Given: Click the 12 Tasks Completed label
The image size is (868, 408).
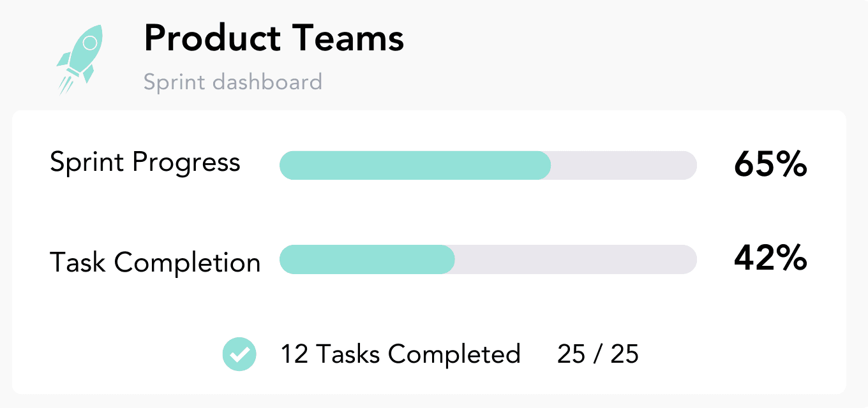Looking at the screenshot, I should [x=401, y=354].
